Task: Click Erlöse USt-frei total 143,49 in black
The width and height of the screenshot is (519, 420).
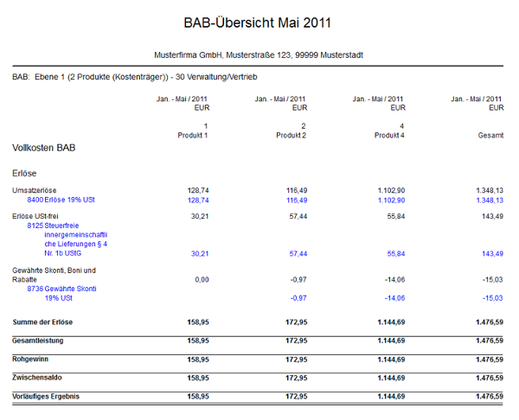Action: 492,216
